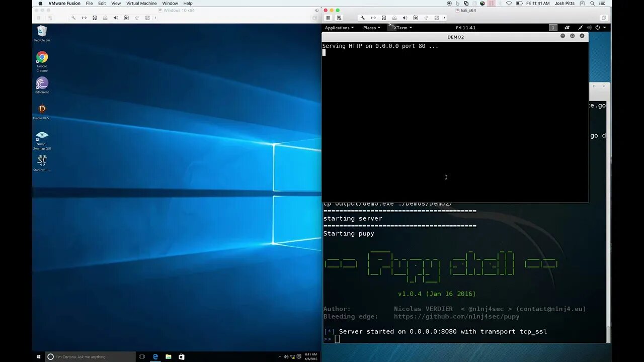Collapse the kali_x64 device toolbar arrow
The image size is (644, 362).
(444, 18)
